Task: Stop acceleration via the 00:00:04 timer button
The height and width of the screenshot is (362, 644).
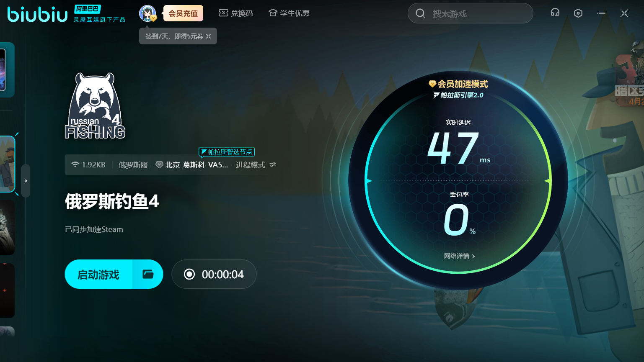Action: pos(214,274)
